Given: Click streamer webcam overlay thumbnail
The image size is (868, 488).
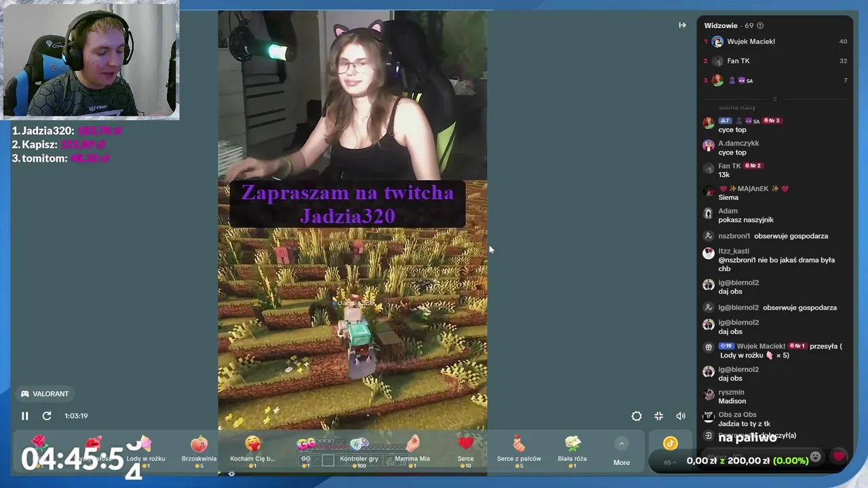Looking at the screenshot, I should [90, 60].
